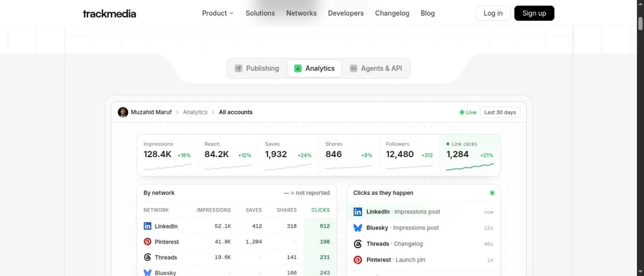The image size is (644, 276).
Task: Select the Analytics tab
Action: click(314, 68)
